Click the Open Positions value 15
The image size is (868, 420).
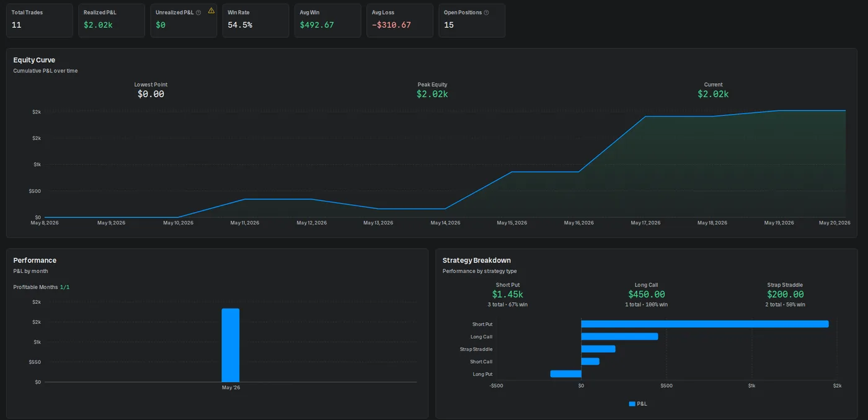pos(449,25)
